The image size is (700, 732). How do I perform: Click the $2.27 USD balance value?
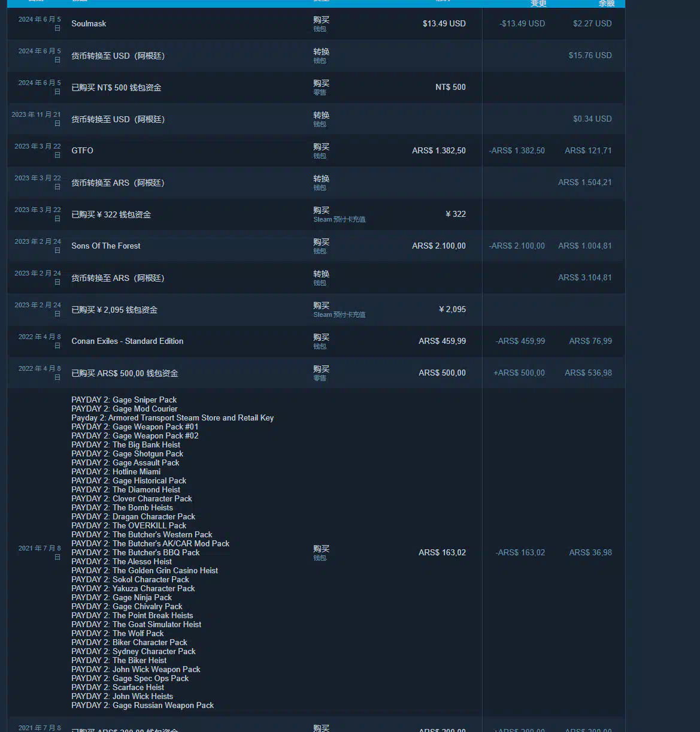tap(592, 23)
